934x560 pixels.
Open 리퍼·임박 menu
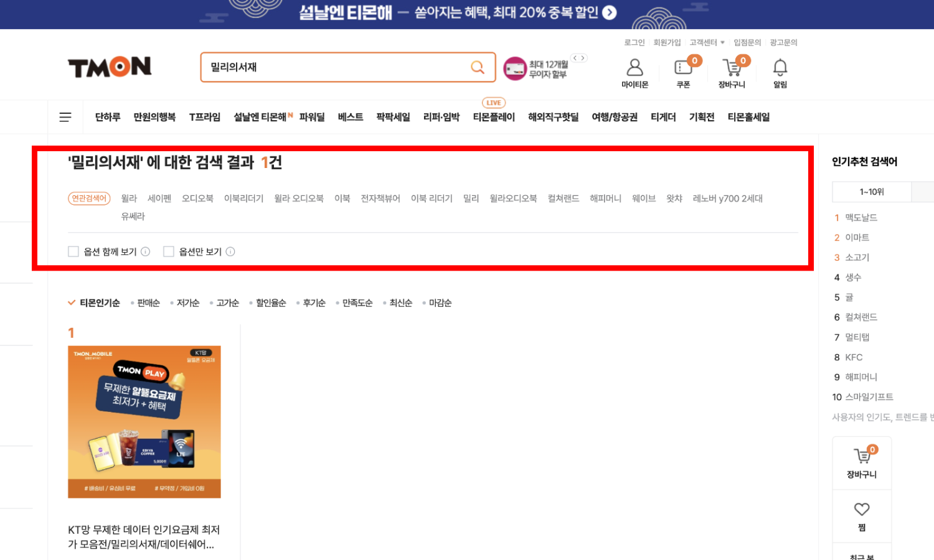point(441,117)
